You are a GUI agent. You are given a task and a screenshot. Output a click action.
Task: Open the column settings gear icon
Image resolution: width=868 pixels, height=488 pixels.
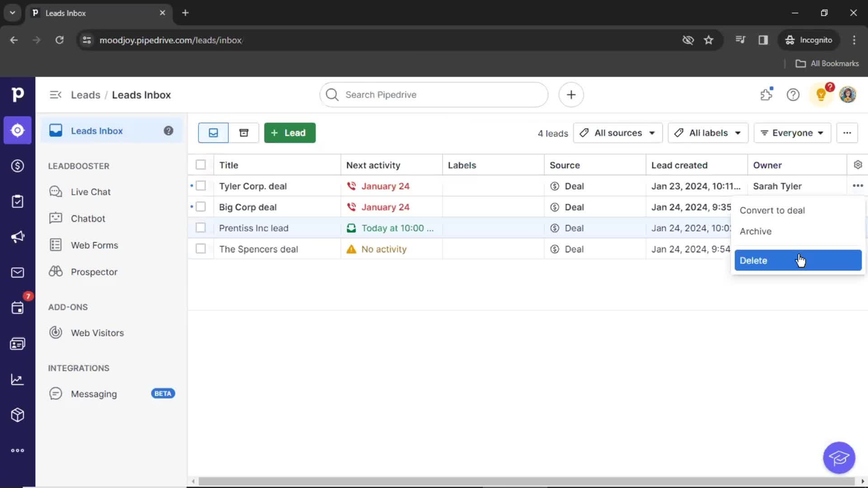point(858,165)
